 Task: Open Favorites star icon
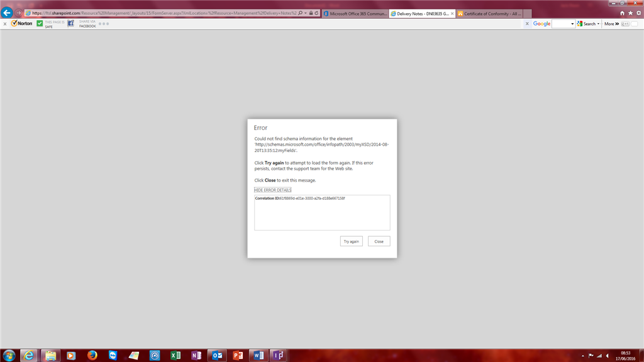click(630, 13)
